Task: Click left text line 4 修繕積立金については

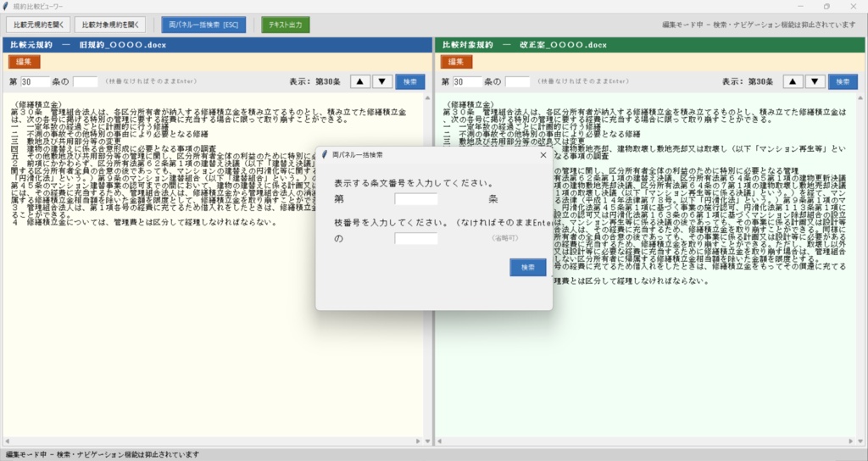Action: click(x=143, y=223)
